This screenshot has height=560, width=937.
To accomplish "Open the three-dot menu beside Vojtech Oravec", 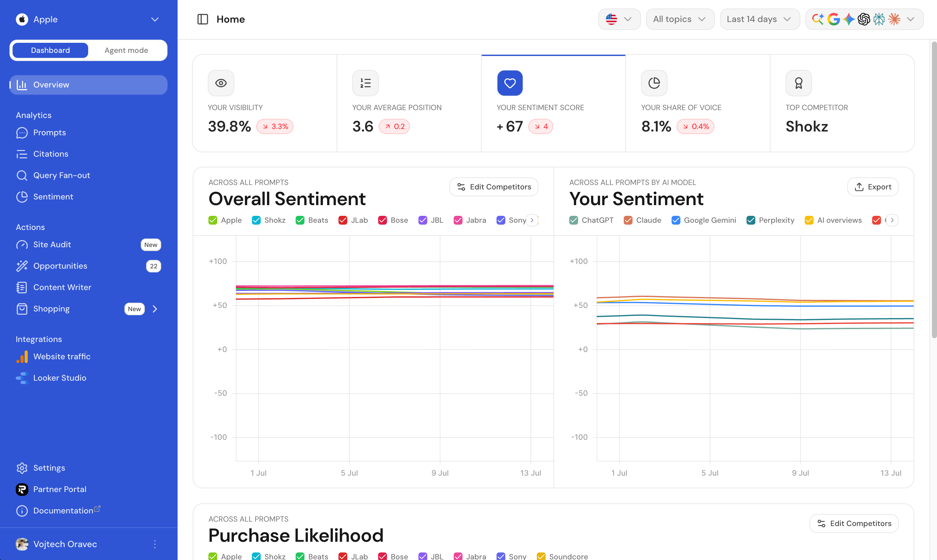I will [x=155, y=544].
